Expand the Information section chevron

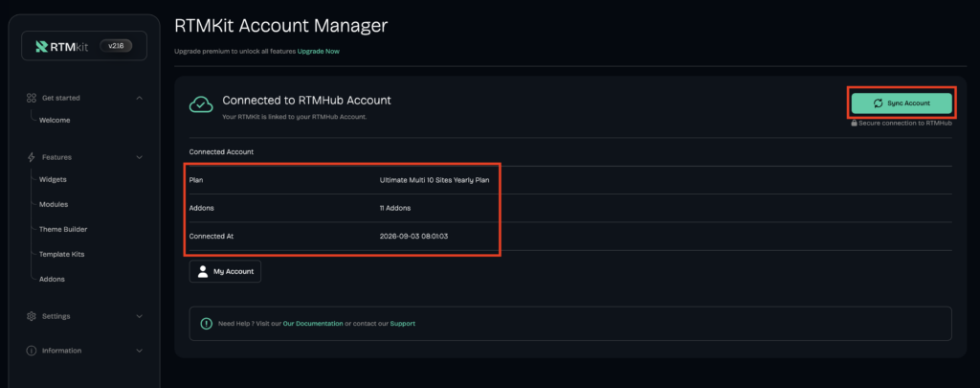click(x=140, y=351)
